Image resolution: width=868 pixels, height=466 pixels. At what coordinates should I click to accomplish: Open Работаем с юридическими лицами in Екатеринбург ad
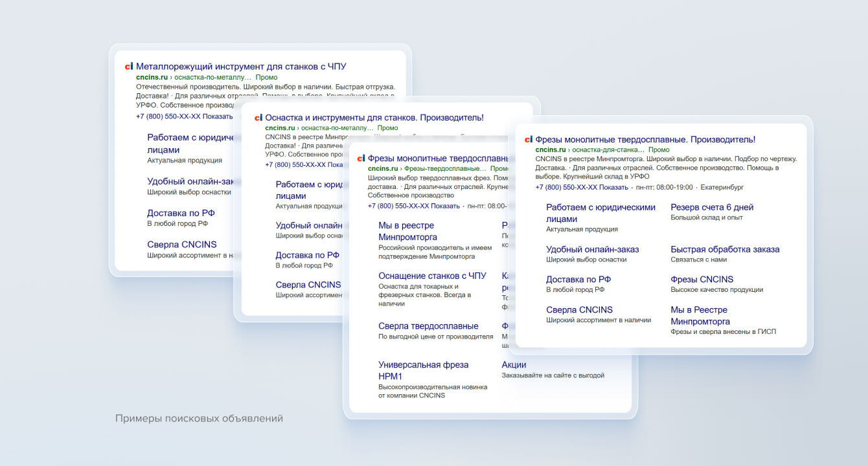601,213
